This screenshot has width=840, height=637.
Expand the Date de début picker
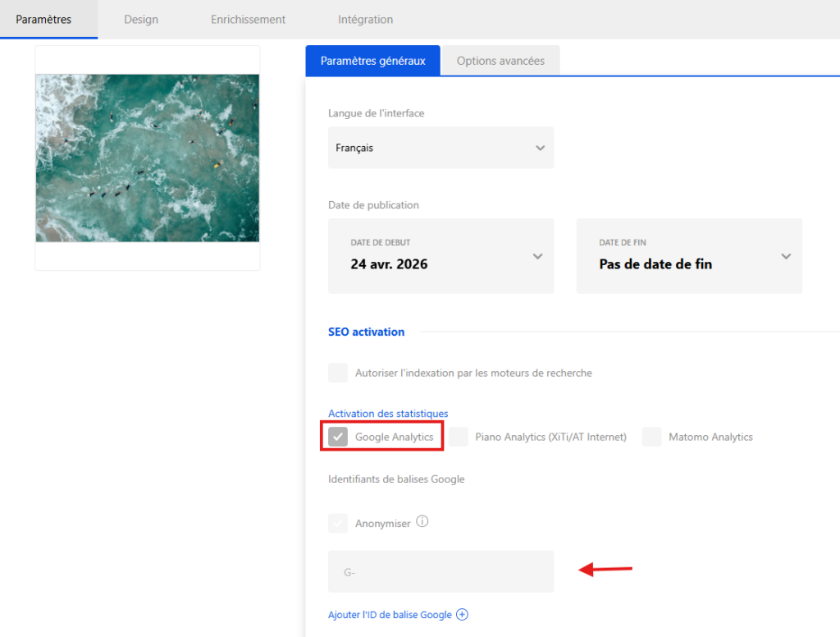click(441, 256)
